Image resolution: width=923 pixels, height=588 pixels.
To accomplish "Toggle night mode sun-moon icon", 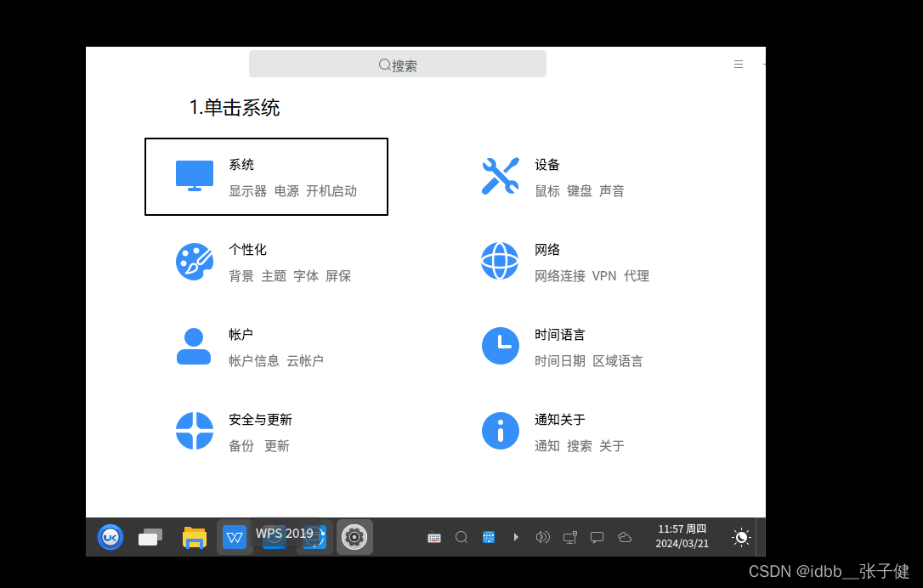I will pos(741,537).
